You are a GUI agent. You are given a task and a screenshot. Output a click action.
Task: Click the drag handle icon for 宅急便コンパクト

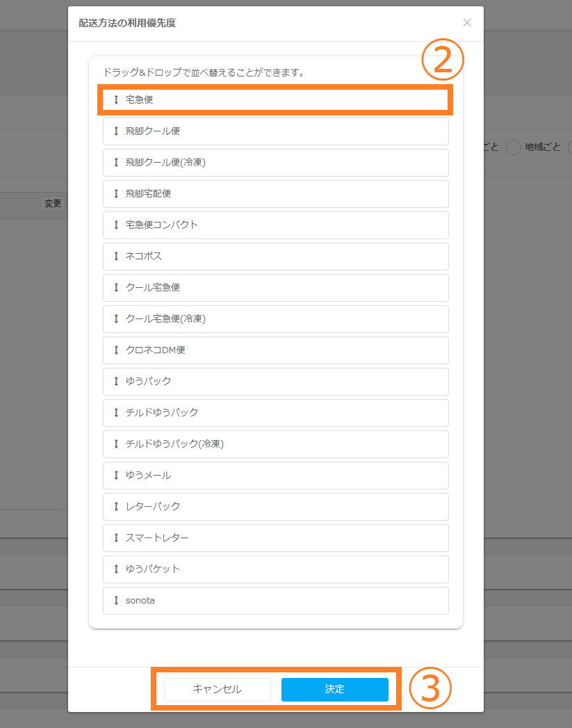point(116,225)
